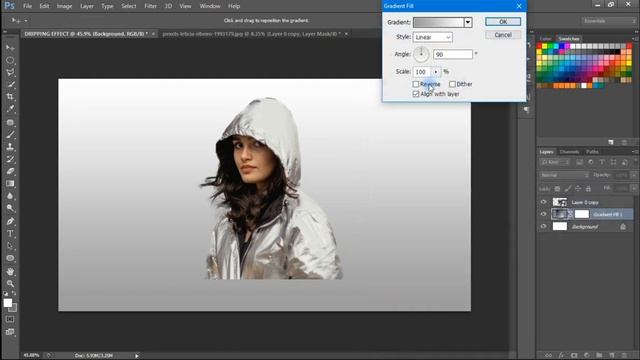The height and width of the screenshot is (360, 640).
Task: Select the Horizontal Type tool
Action: coord(10,234)
